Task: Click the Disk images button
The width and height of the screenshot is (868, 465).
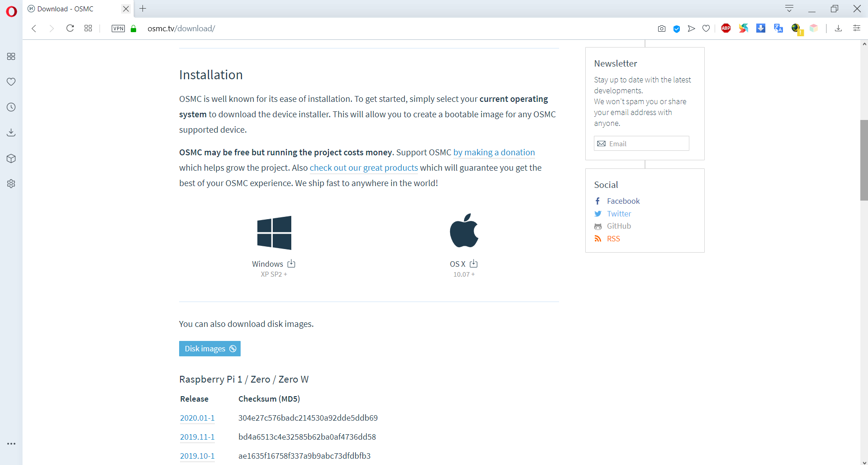Action: 210,349
